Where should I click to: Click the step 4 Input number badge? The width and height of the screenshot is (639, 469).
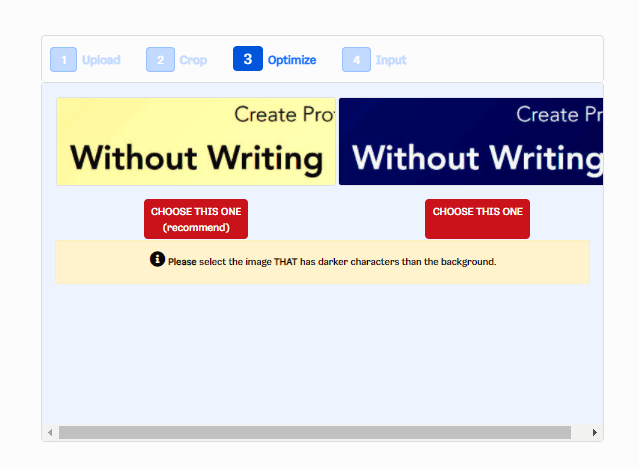357,59
